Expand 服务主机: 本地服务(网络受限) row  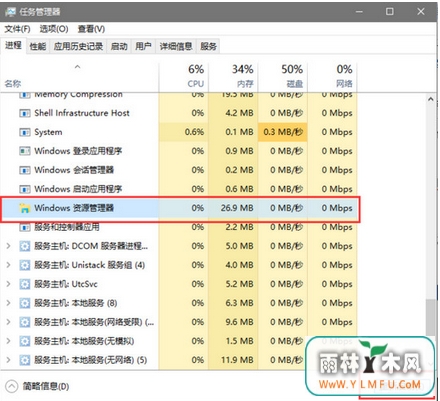pos(9,322)
